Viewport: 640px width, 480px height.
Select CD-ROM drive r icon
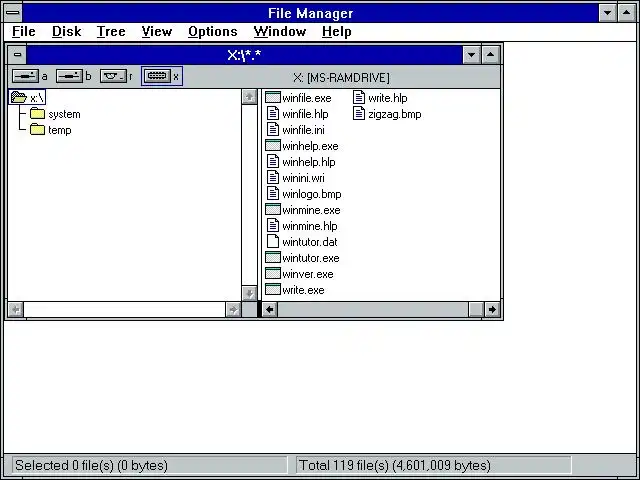coord(113,76)
